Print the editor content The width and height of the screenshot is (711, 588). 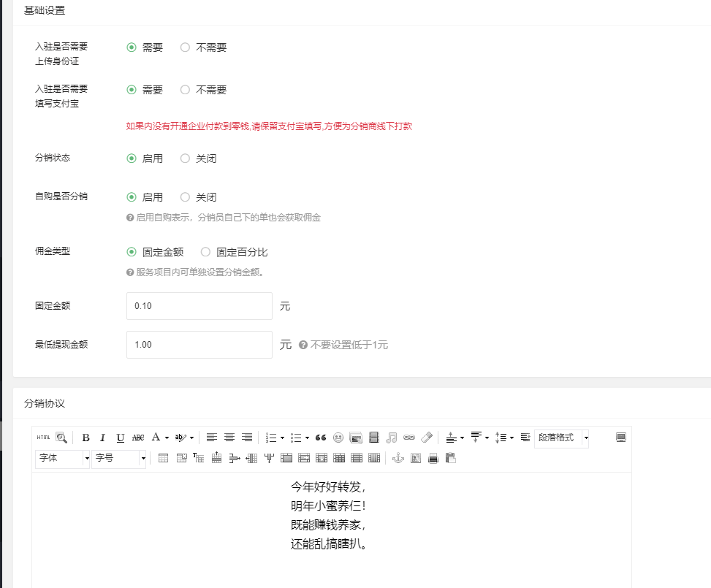433,458
